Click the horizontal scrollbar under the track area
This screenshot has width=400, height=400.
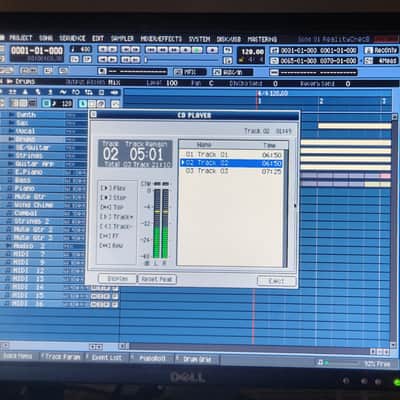click(x=248, y=348)
